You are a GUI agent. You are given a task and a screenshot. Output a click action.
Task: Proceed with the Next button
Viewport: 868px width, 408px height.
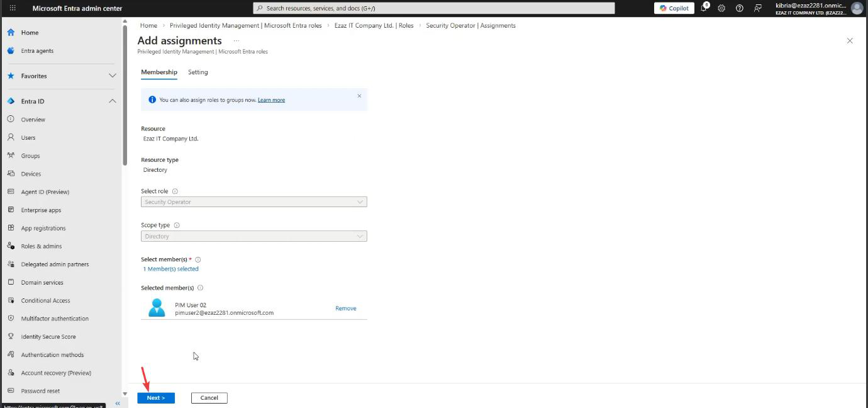coord(156,398)
